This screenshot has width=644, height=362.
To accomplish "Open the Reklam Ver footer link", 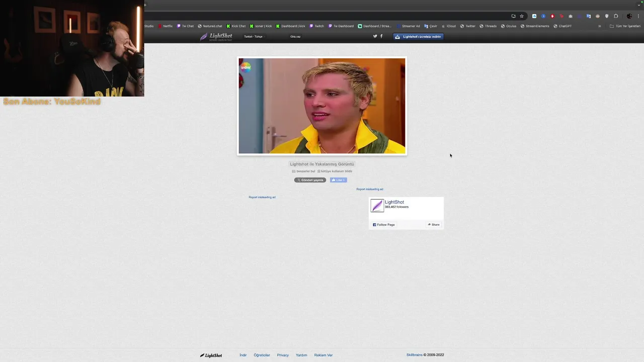I will coord(324,355).
